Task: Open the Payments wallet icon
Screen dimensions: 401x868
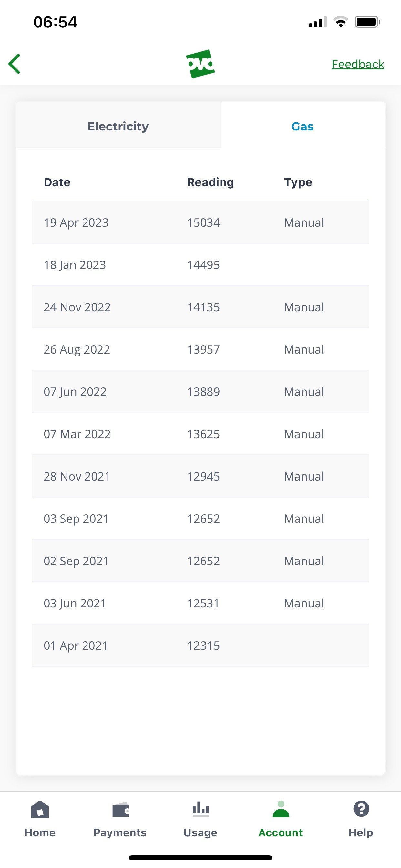Action: pyautogui.click(x=120, y=809)
